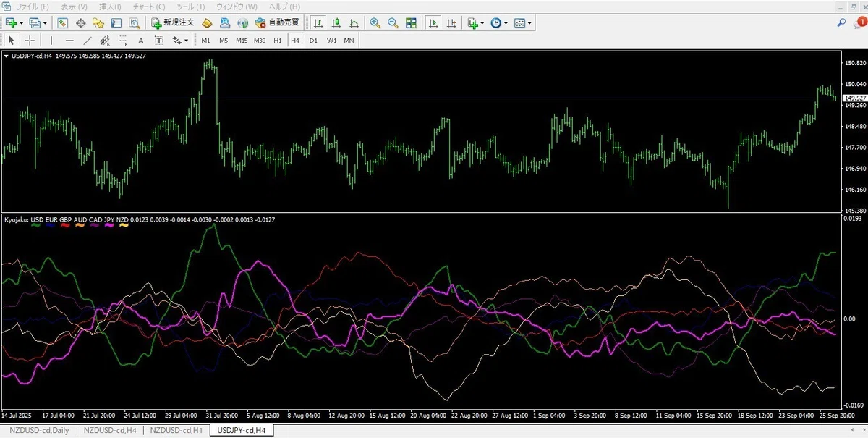Viewport: 868px width, 438px height.
Task: Expand the Indicators dropdown arrow
Action: click(482, 23)
